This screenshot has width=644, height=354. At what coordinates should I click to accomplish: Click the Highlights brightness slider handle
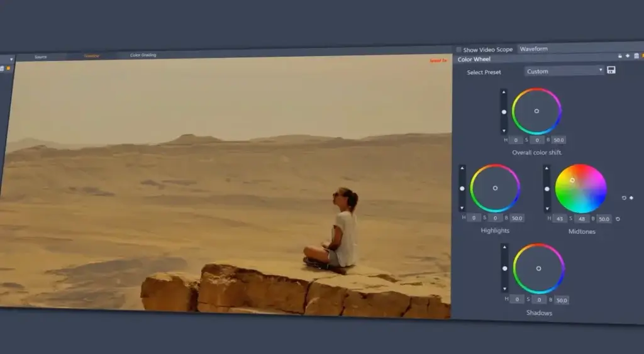coord(462,188)
